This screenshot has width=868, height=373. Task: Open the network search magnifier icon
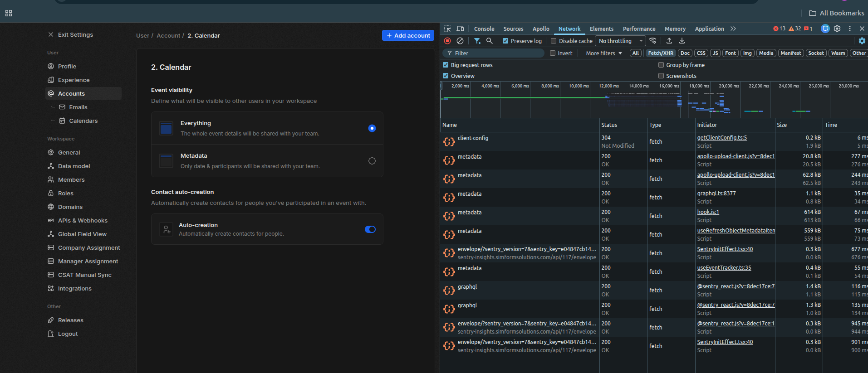490,41
